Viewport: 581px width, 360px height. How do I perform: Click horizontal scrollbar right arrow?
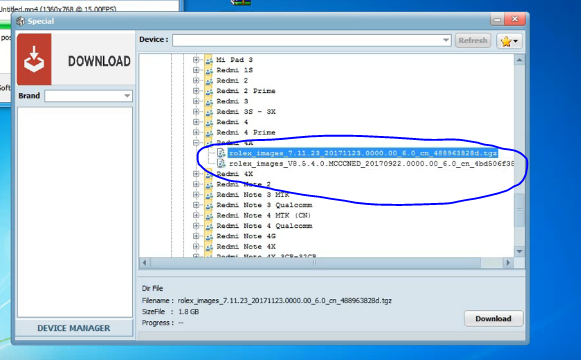coord(508,263)
